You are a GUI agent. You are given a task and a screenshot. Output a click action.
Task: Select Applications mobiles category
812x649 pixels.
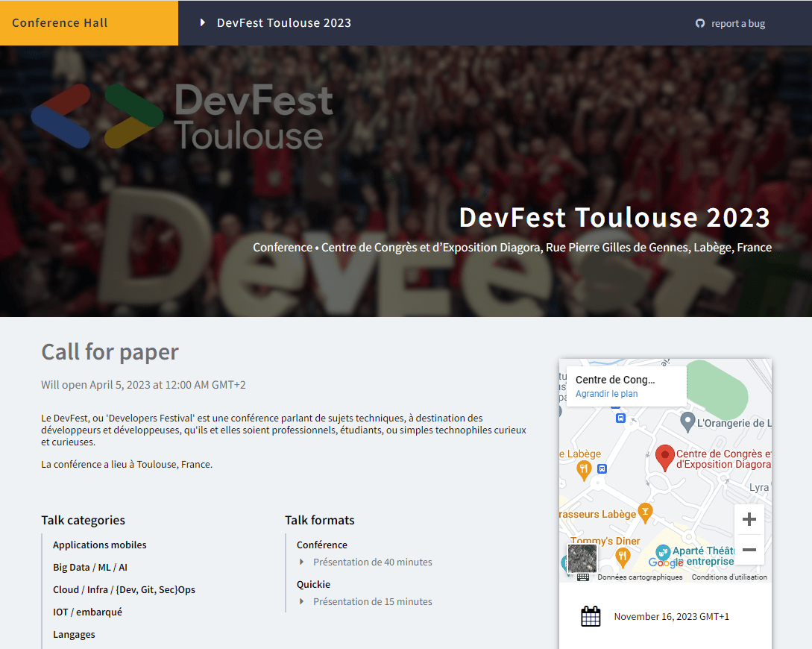99,545
